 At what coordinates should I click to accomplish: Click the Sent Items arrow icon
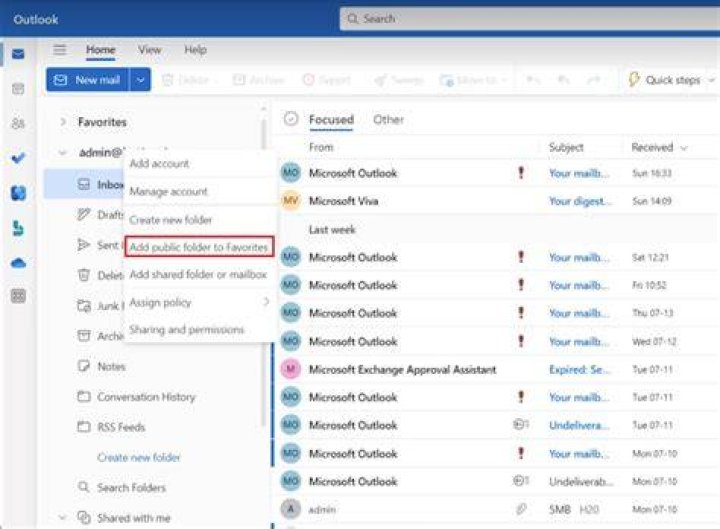tap(84, 245)
